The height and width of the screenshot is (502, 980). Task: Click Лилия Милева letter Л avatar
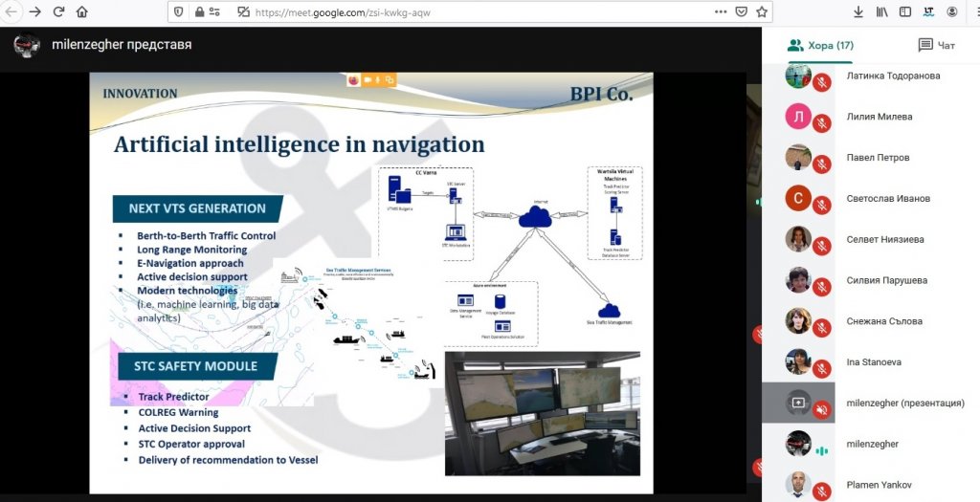click(798, 116)
